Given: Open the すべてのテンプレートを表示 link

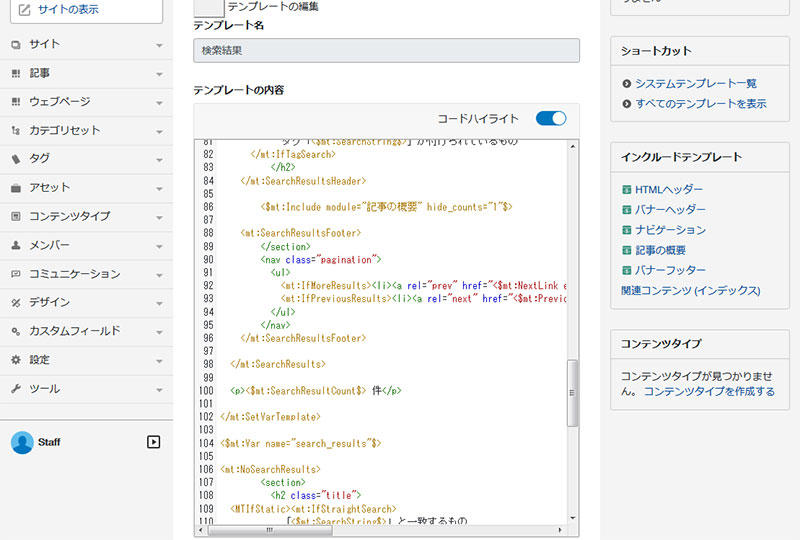Looking at the screenshot, I should tap(700, 104).
